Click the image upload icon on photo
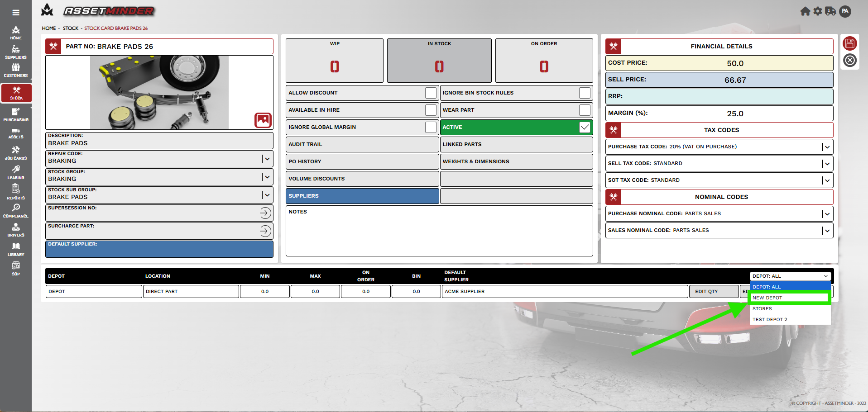 pyautogui.click(x=263, y=120)
